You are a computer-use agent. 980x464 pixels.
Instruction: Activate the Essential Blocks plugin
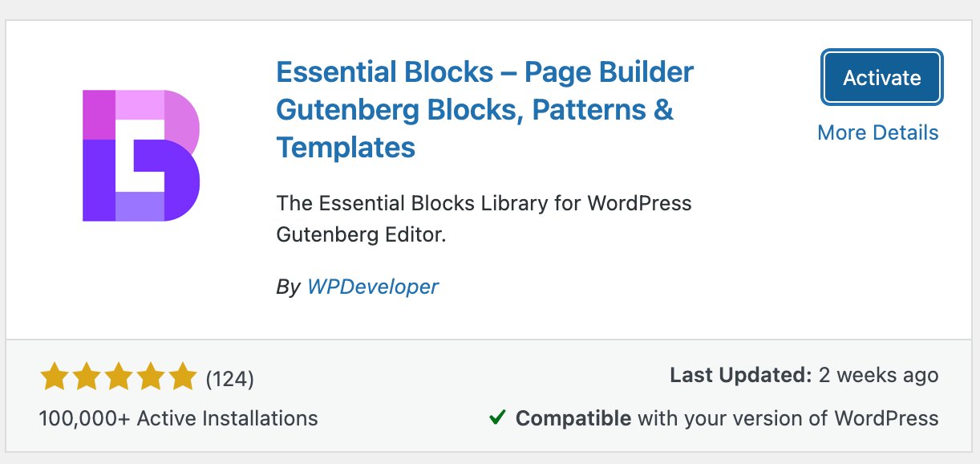click(x=881, y=78)
